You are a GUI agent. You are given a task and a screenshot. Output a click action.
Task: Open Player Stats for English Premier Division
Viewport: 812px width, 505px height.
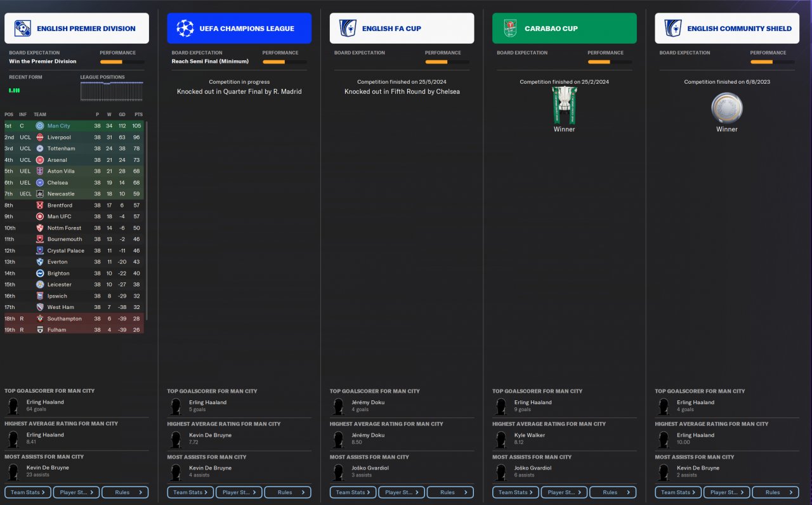(77, 492)
